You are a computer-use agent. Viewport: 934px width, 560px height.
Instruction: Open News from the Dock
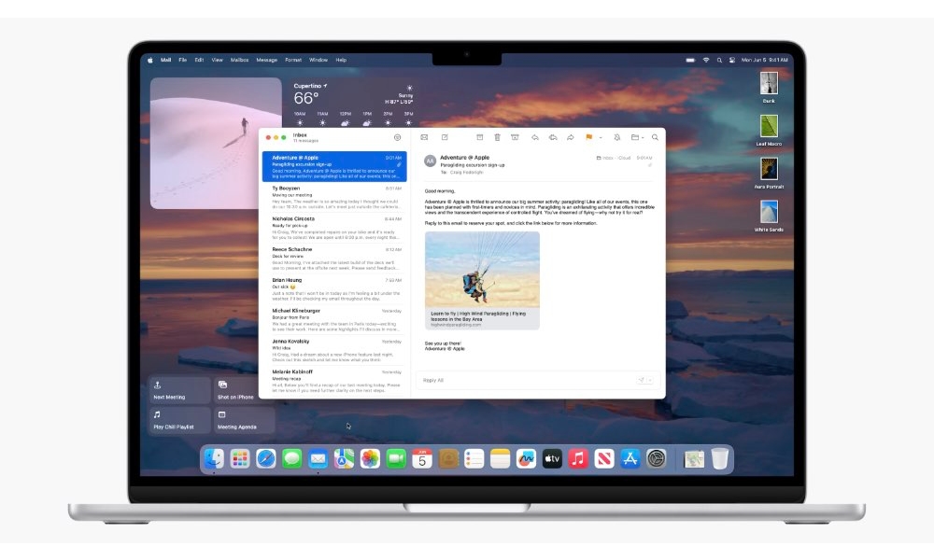tap(604, 459)
